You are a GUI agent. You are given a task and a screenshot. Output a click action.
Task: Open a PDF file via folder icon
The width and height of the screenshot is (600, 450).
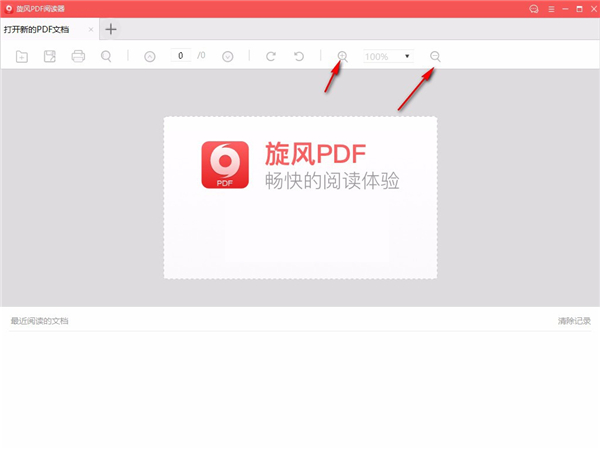coord(21,57)
